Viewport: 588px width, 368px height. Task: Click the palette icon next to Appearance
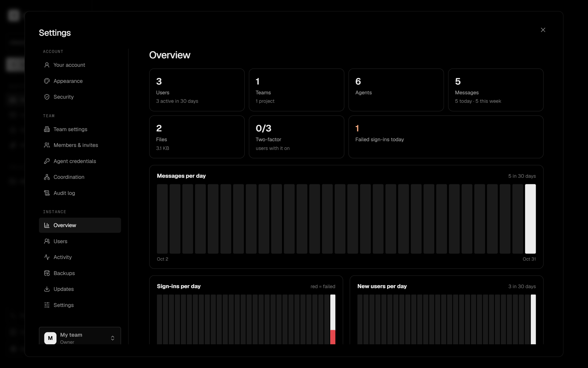click(x=47, y=81)
